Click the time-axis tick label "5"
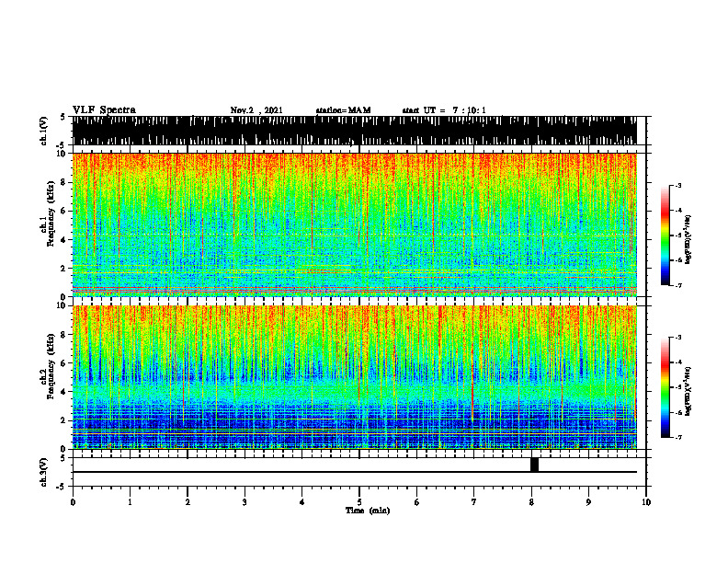Image resolution: width=728 pixels, height=563 pixels. coord(359,502)
